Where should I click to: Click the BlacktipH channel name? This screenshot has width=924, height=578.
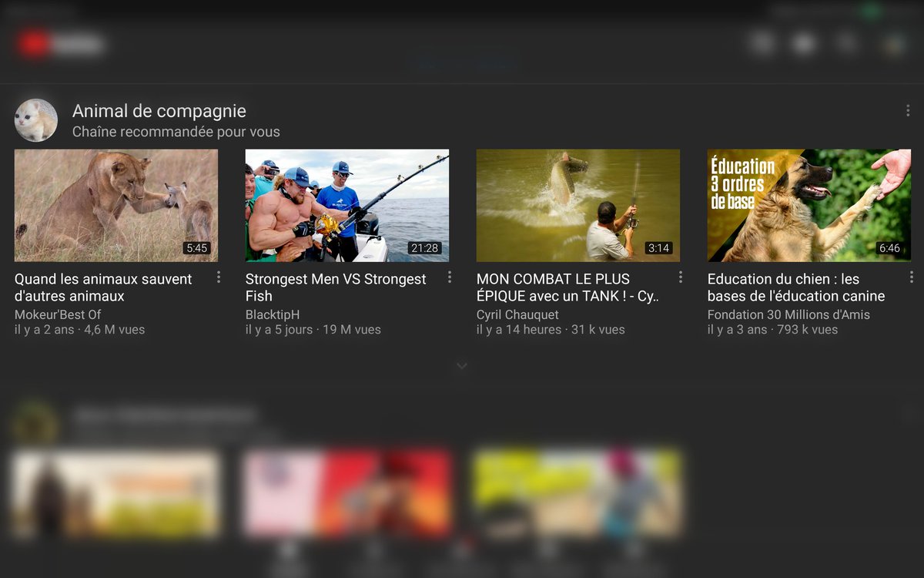coord(273,314)
